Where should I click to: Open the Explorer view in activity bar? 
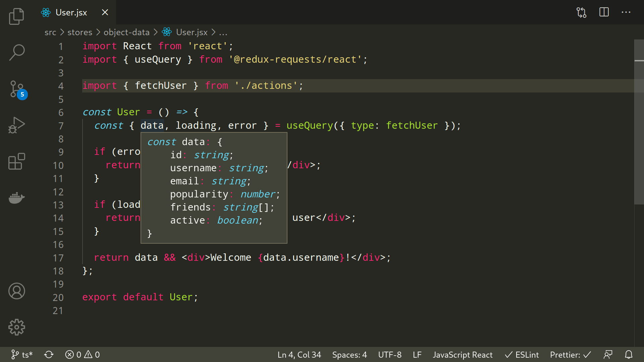(x=16, y=16)
